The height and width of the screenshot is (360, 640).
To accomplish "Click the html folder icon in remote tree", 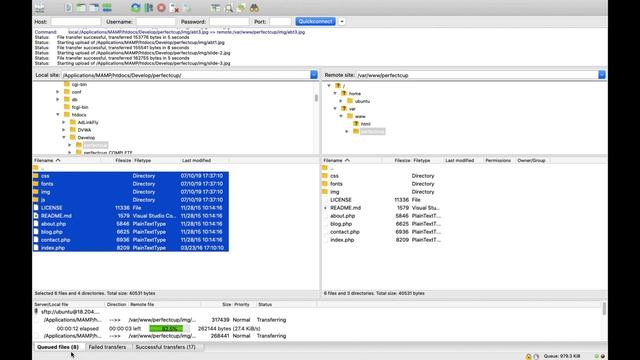I will (356, 124).
